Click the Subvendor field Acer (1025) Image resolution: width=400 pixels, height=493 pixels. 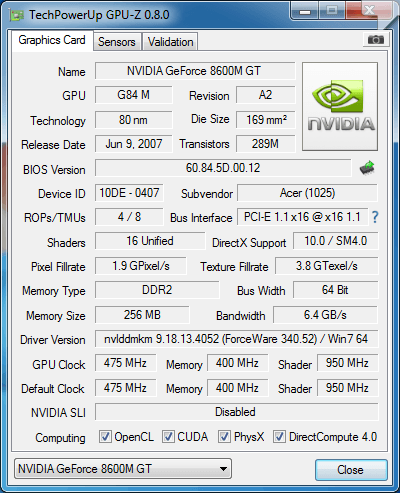click(307, 193)
